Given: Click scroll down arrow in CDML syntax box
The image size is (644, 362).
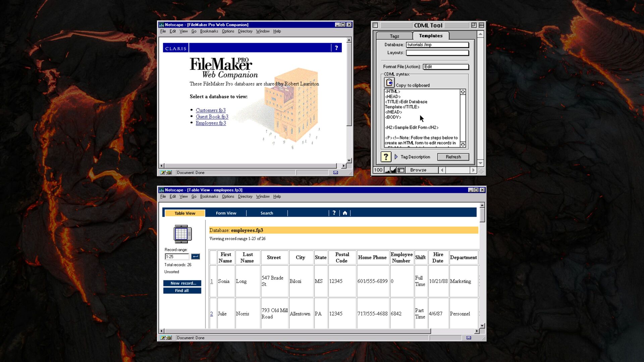Looking at the screenshot, I should 463,144.
